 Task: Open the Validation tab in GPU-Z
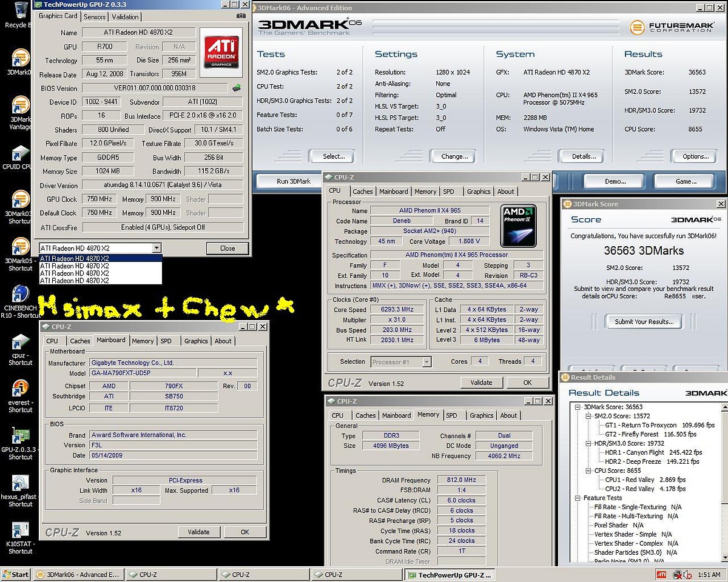coord(126,17)
